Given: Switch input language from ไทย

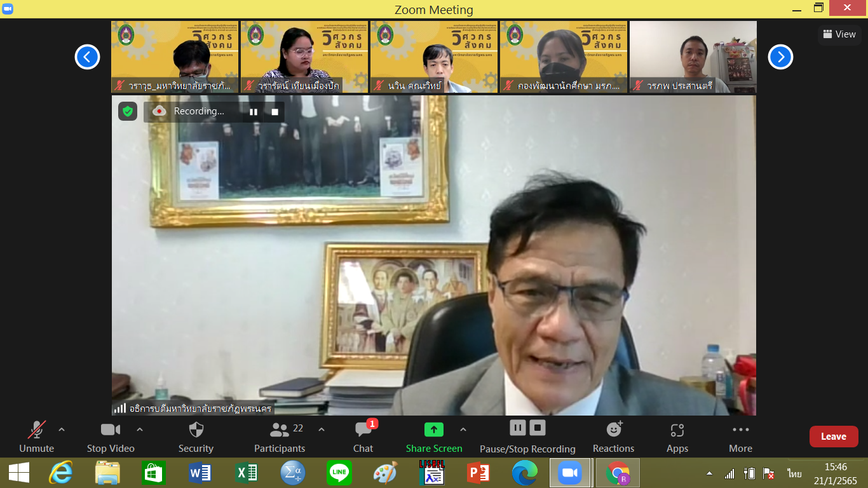Looking at the screenshot, I should 794,474.
